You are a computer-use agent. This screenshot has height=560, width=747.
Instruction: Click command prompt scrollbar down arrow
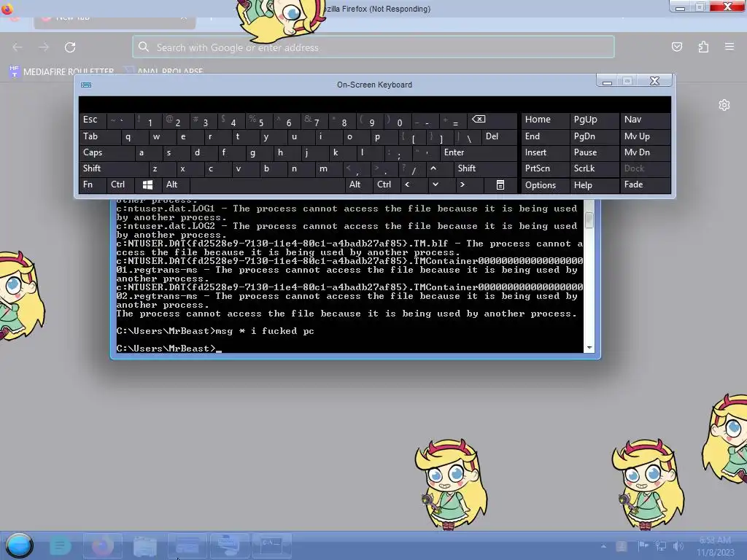589,348
